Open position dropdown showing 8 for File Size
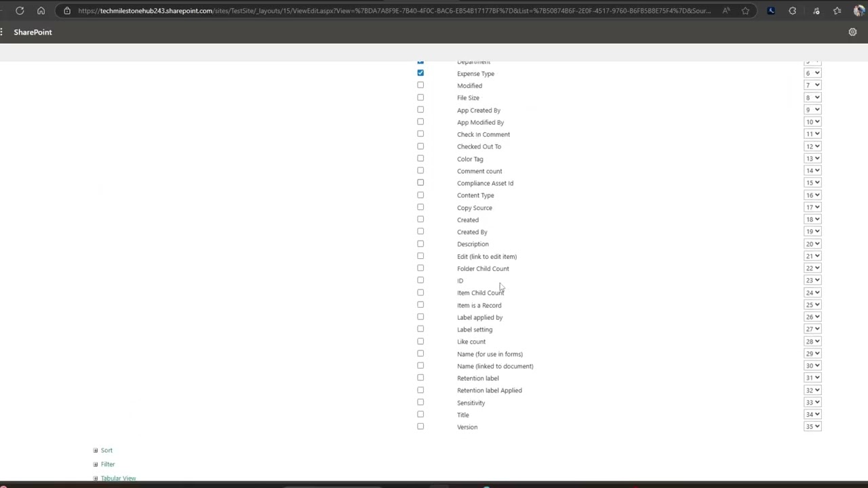The height and width of the screenshot is (488, 868). [812, 98]
